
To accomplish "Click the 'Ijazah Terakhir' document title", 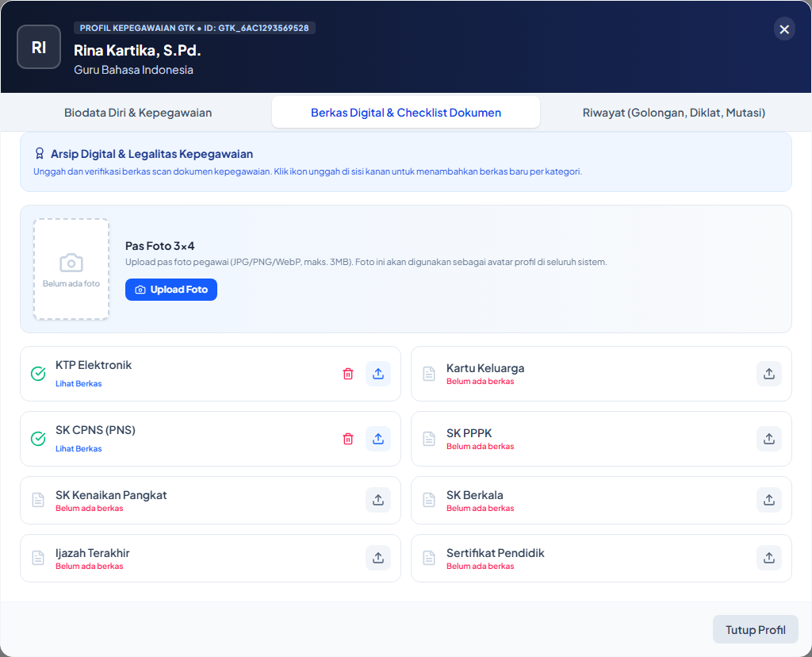I will pos(93,553).
